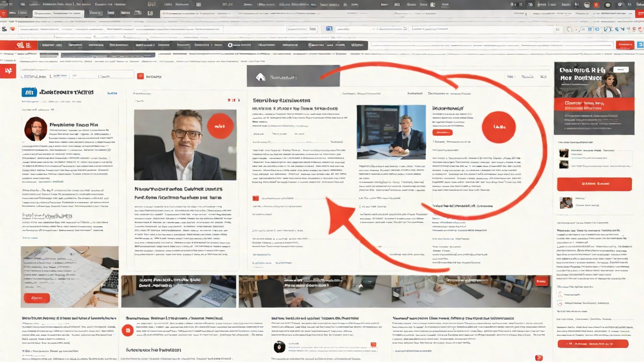644x362 pixels.
Task: Click the wide red button at bottom right
Action: point(593,344)
